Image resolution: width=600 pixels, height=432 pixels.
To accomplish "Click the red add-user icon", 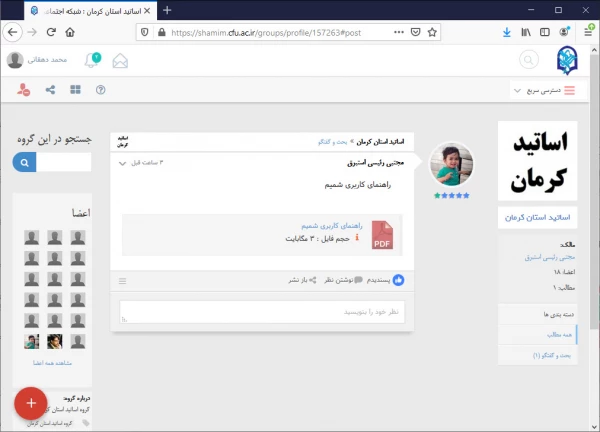I will [x=23, y=90].
